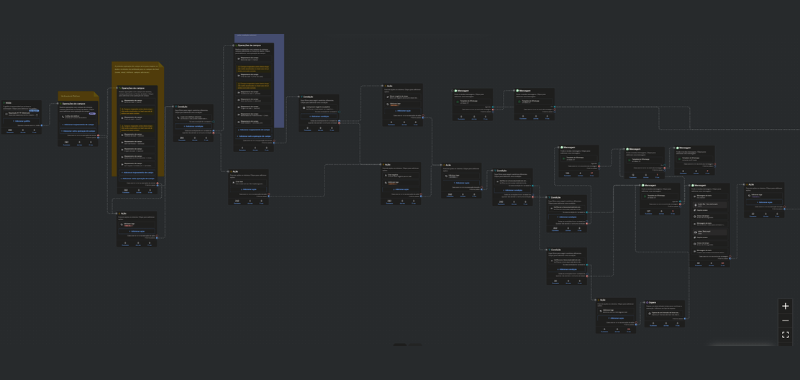This screenshot has width=800, height=380.
Task: Open the Template de WhatsApp row in the top-right Mensagem node
Action: (534, 102)
